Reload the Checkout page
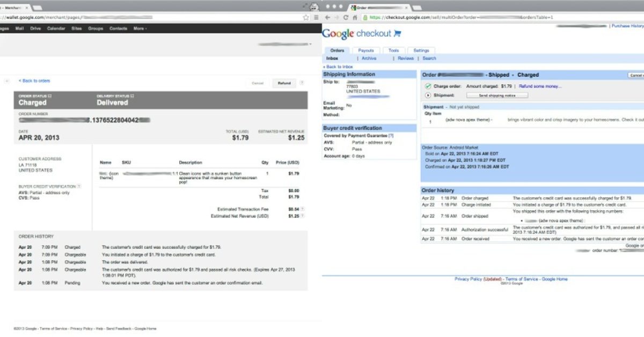This screenshot has height=337, width=644. [x=346, y=17]
